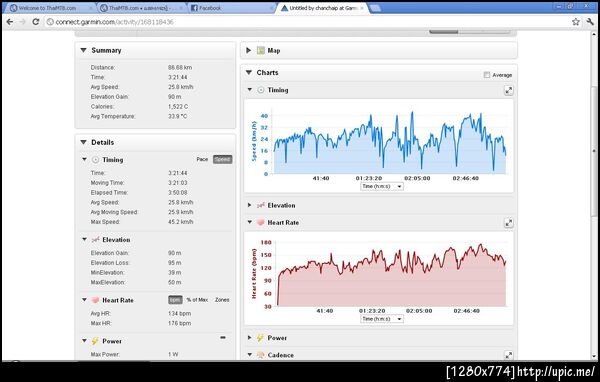
Task: Switch to the Facebook tab
Action: tap(231, 8)
